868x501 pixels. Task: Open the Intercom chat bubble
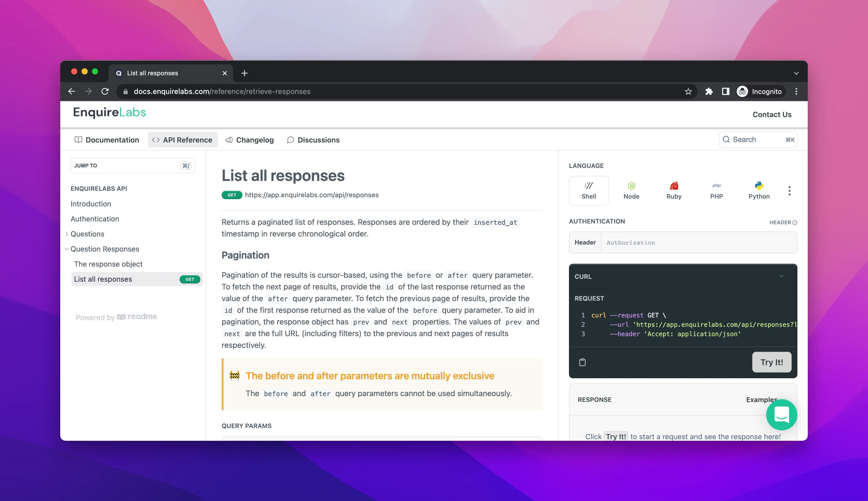[x=782, y=415]
